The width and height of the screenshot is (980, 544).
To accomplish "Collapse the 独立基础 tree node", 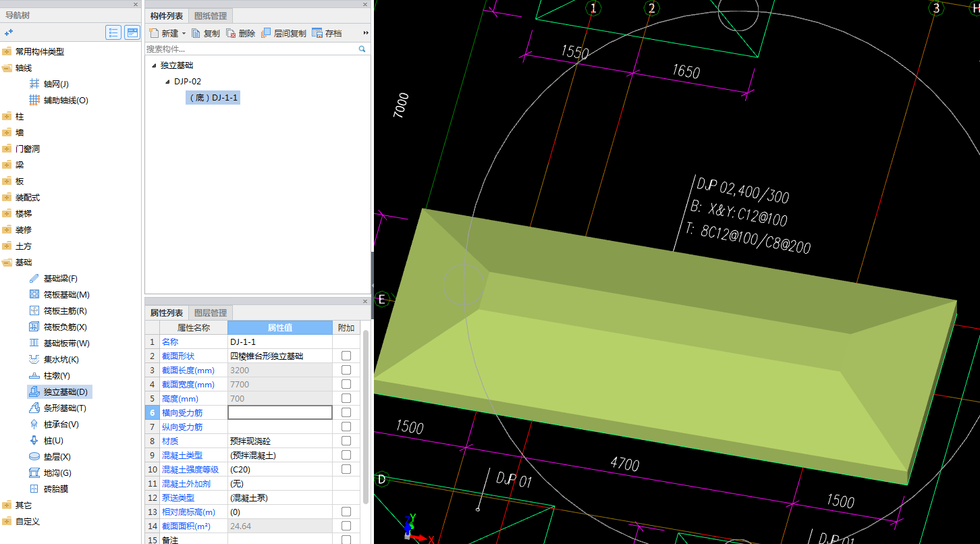I will tap(154, 65).
